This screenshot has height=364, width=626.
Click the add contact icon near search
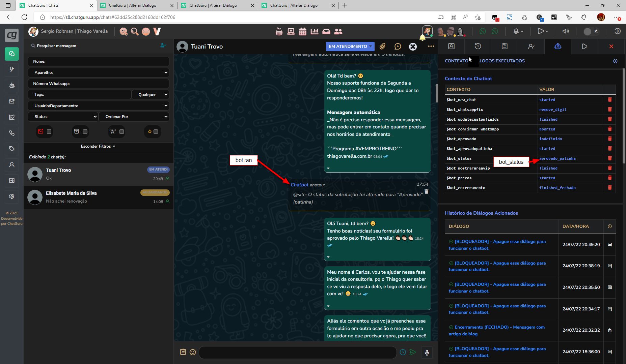[x=163, y=45]
